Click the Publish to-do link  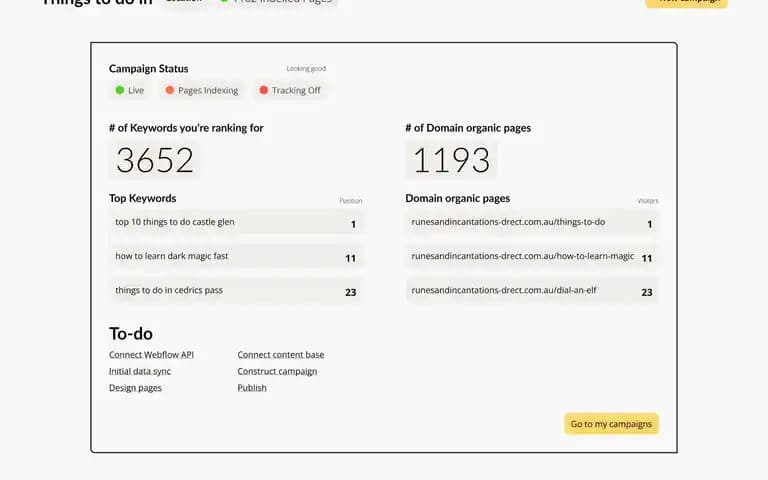tap(252, 388)
